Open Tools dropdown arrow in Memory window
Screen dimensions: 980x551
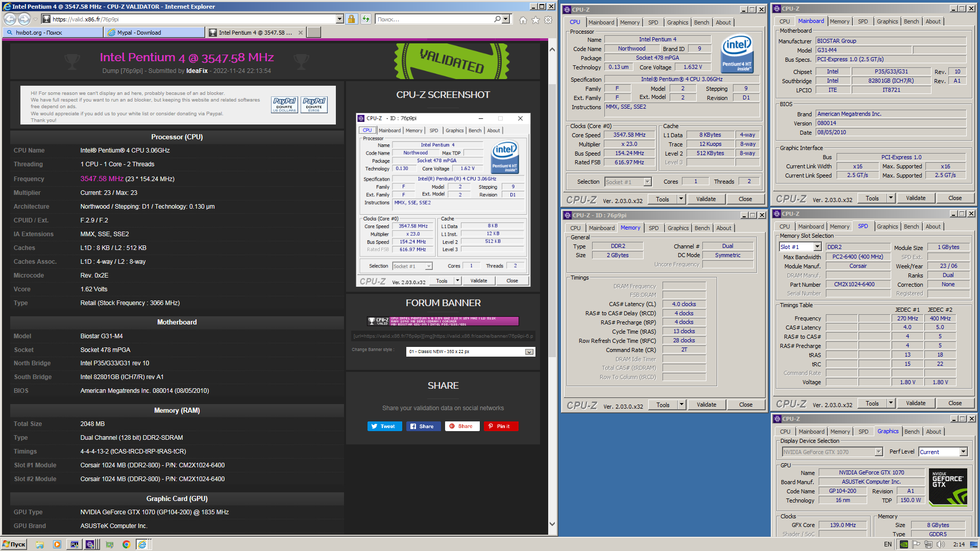681,405
